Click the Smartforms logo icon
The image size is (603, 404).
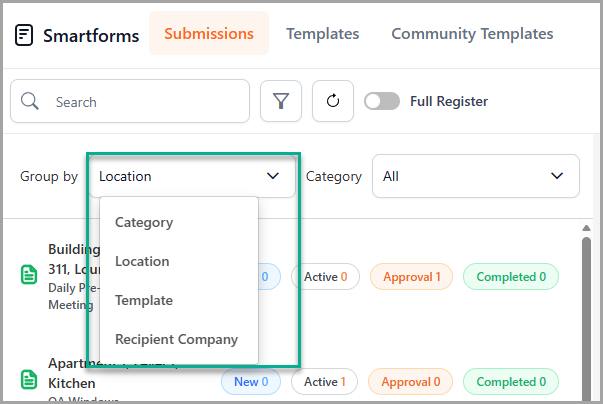[24, 34]
